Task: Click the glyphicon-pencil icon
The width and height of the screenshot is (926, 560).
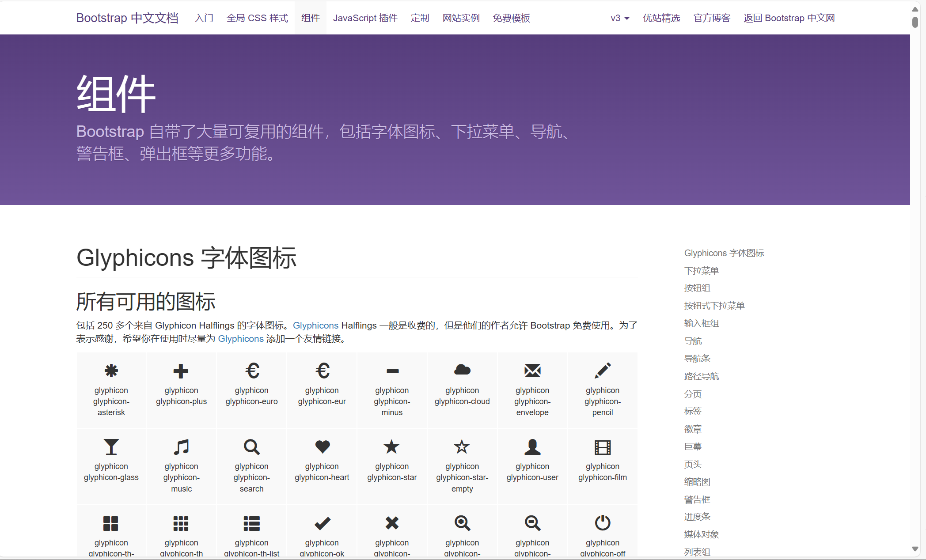Action: [603, 371]
